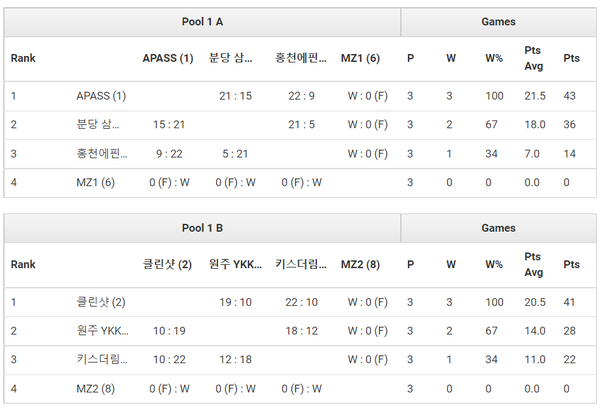
Task: View the 21 : 15 match score
Action: coord(235,96)
